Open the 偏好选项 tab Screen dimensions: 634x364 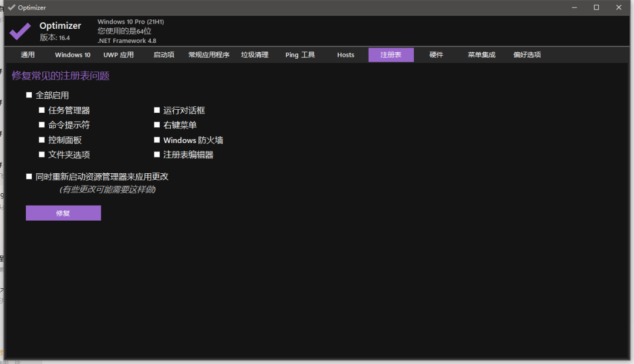coord(527,55)
